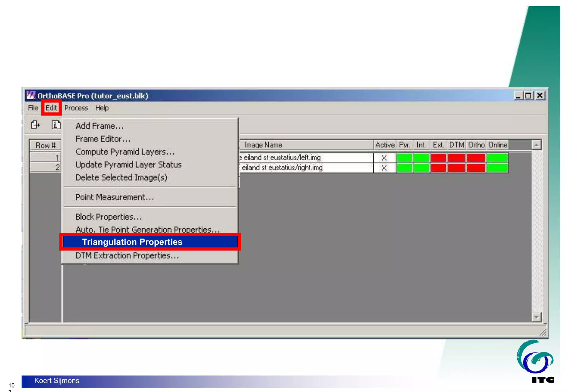Choose DTM Extraction Properties from Edit menu

(x=127, y=256)
